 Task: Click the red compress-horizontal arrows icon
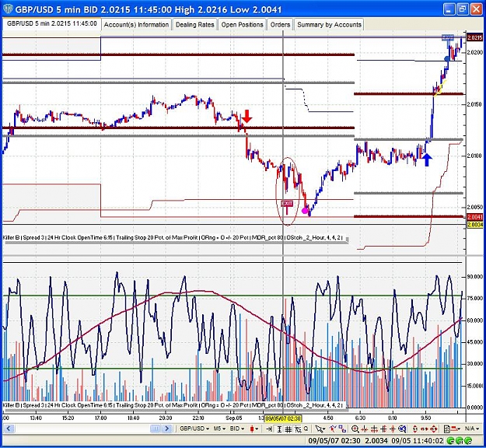(365, 429)
